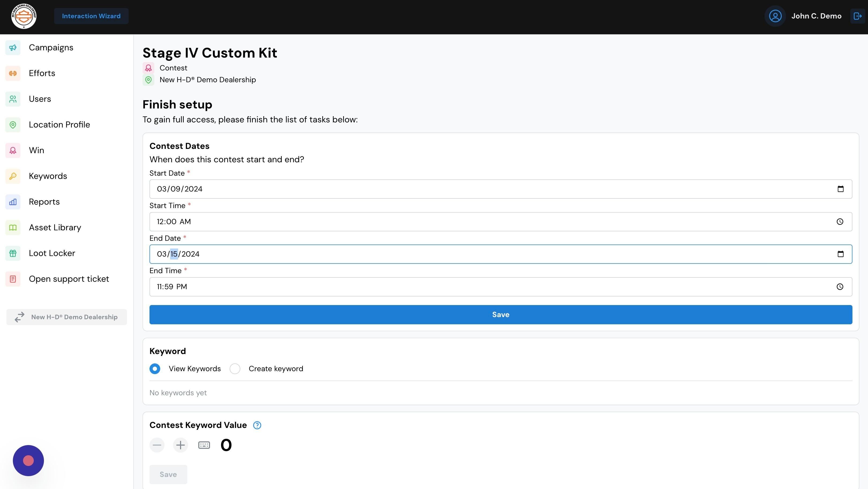Open the Contest Keyword Value help icon
The width and height of the screenshot is (868, 489).
click(x=257, y=425)
